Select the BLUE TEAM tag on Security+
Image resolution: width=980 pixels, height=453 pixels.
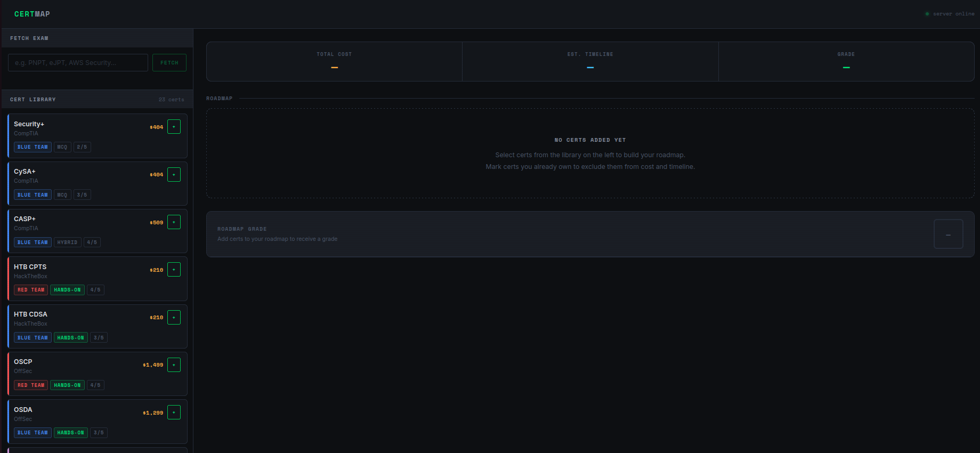click(x=33, y=147)
